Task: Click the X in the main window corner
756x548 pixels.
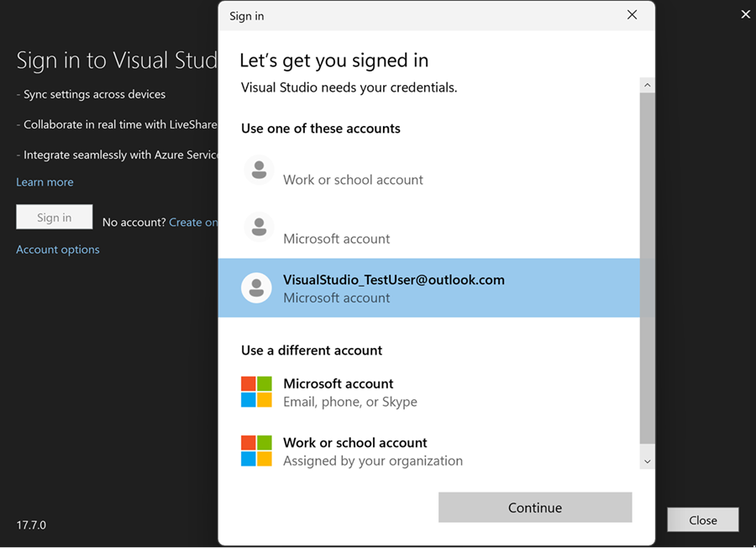Action: (x=745, y=13)
